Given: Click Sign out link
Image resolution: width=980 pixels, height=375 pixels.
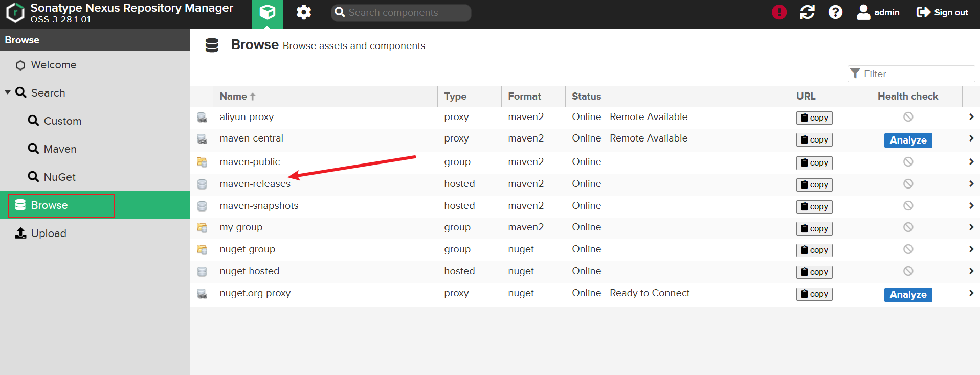Looking at the screenshot, I should [942, 12].
